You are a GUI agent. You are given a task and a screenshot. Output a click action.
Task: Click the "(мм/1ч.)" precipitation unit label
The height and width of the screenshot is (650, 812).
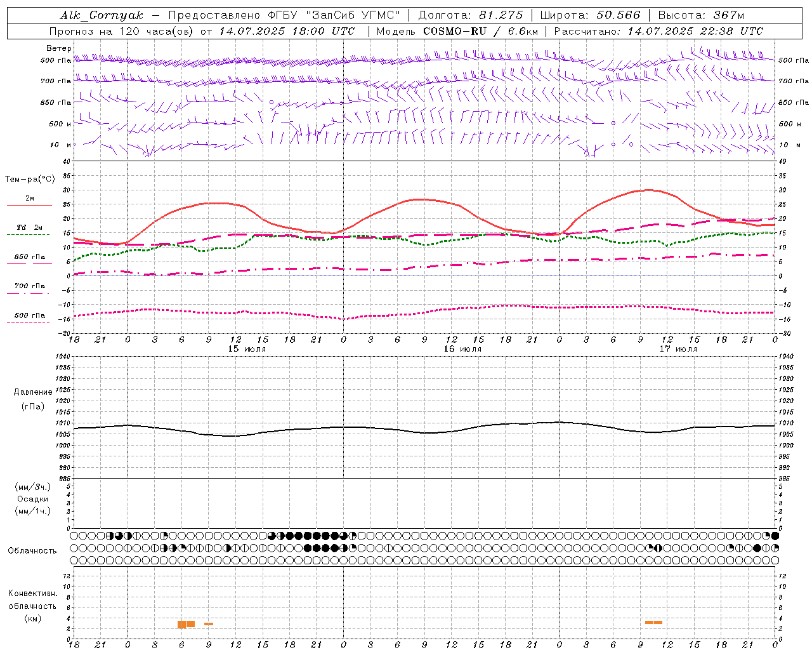pyautogui.click(x=33, y=511)
